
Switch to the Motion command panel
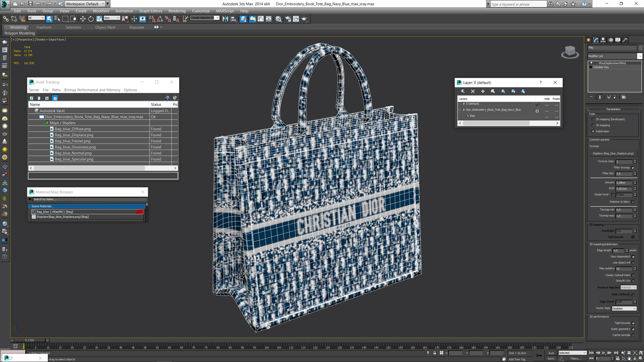[611, 40]
